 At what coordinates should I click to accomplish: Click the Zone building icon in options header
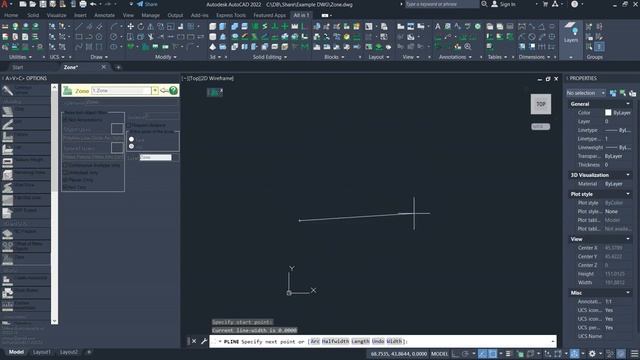(x=68, y=90)
